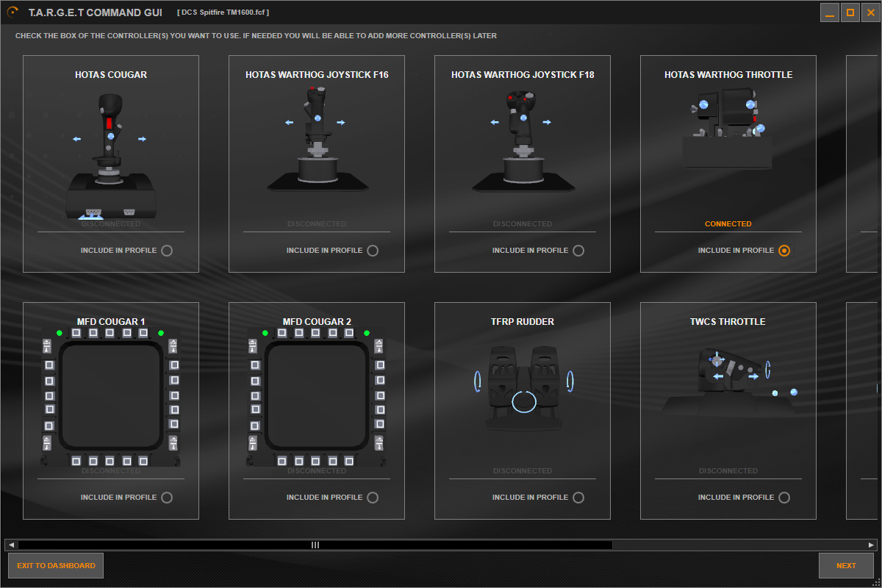Click DISCONNECTED status under TFRP Rudder
This screenshot has height=588, width=882.
(523, 471)
